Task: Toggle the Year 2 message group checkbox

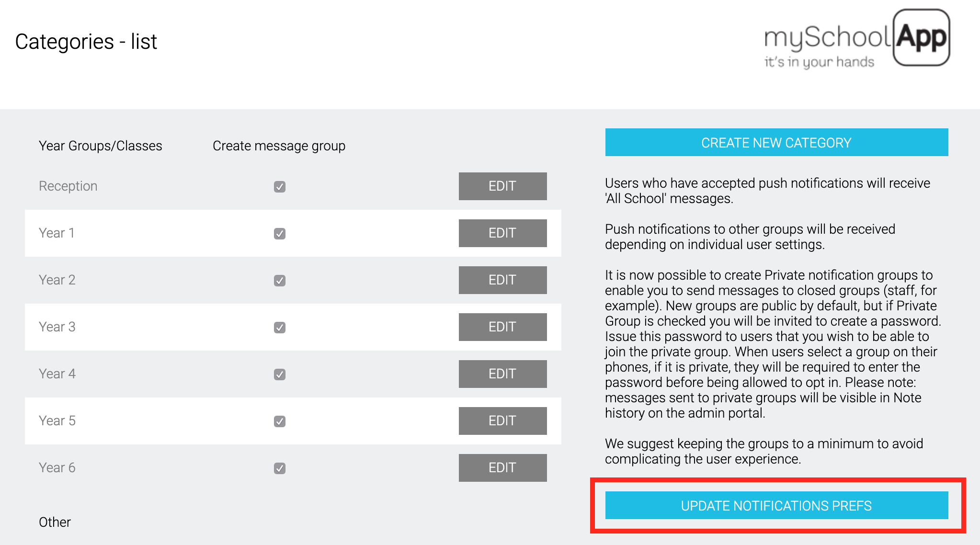Action: point(280,281)
